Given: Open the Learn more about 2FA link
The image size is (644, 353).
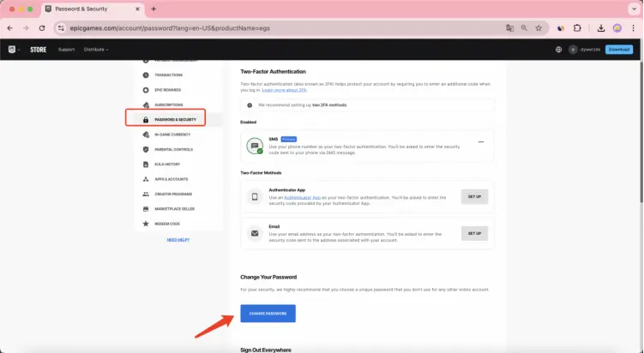Looking at the screenshot, I should 284,90.
